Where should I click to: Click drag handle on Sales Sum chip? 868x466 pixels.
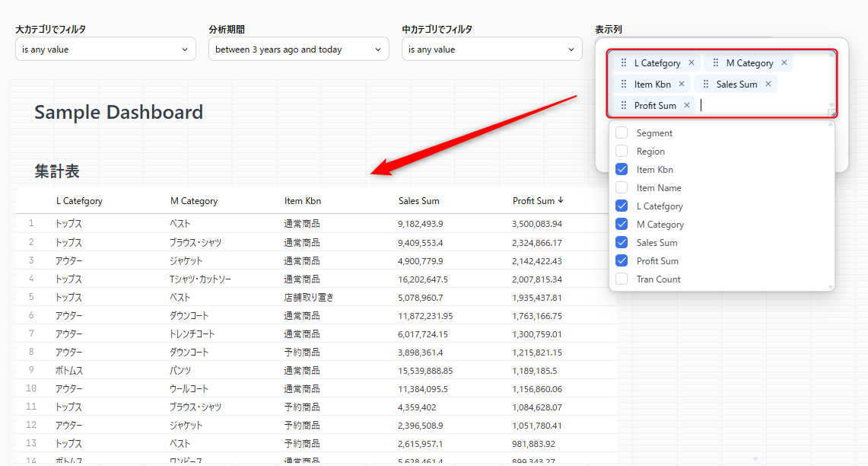pos(706,85)
